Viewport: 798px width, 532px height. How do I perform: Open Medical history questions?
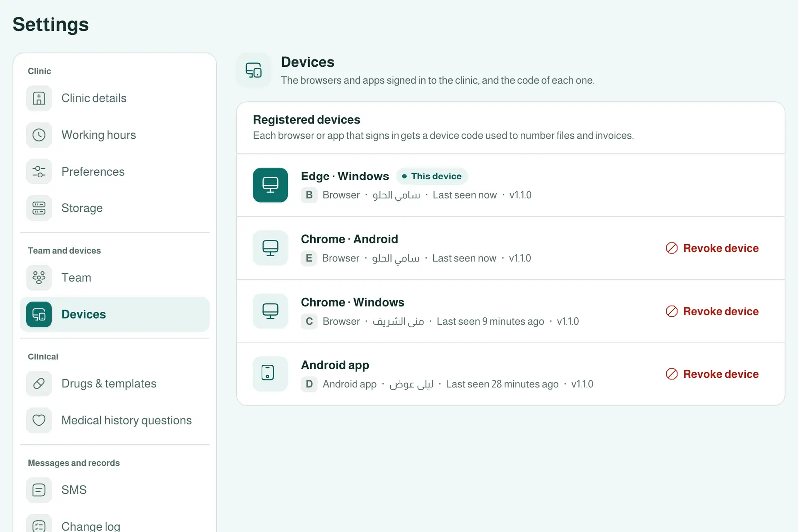pyautogui.click(x=115, y=420)
